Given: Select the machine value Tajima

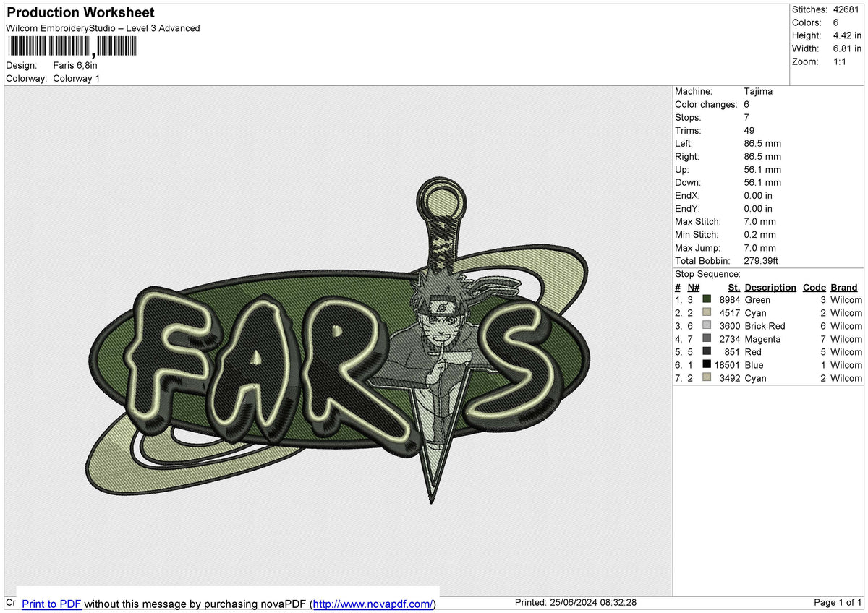Looking at the screenshot, I should (x=758, y=92).
